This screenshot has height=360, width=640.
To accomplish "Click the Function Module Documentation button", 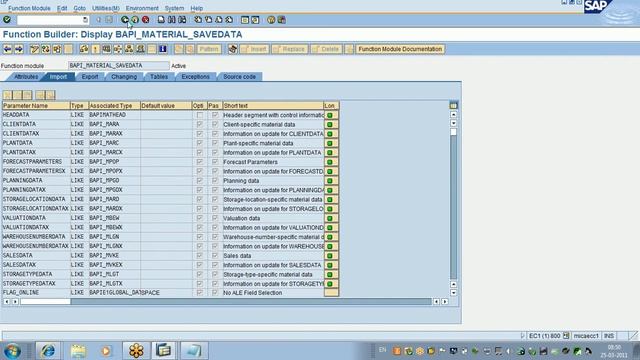I will [400, 49].
